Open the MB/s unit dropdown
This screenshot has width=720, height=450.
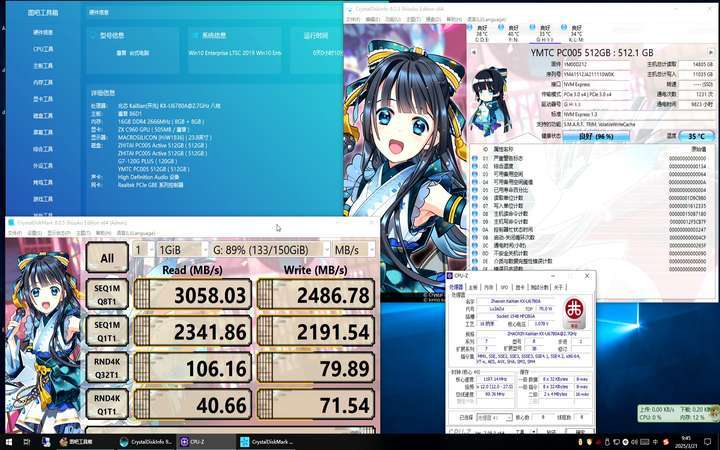tap(354, 250)
